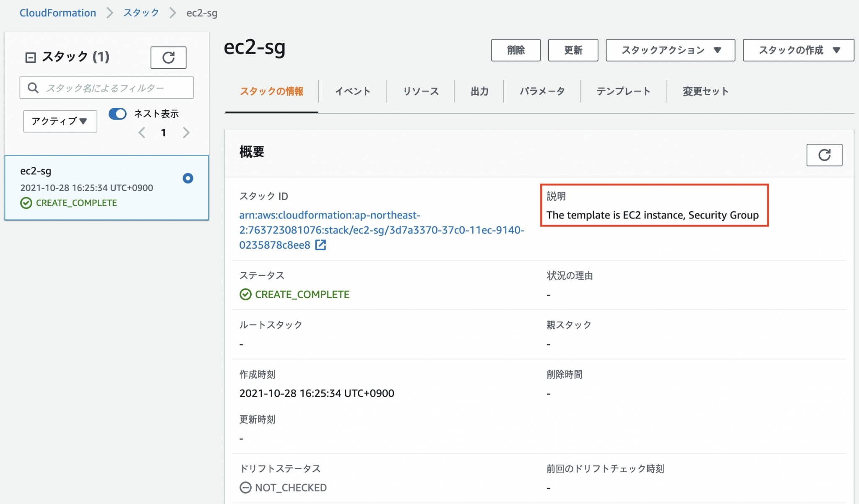Click the 削除 delete button
This screenshot has height=504, width=859.
[516, 50]
